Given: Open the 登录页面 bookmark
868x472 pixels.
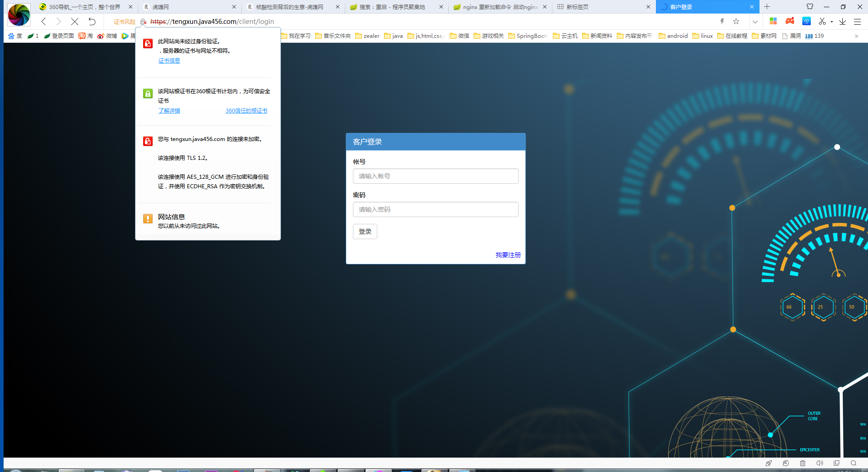Looking at the screenshot, I should 59,36.
